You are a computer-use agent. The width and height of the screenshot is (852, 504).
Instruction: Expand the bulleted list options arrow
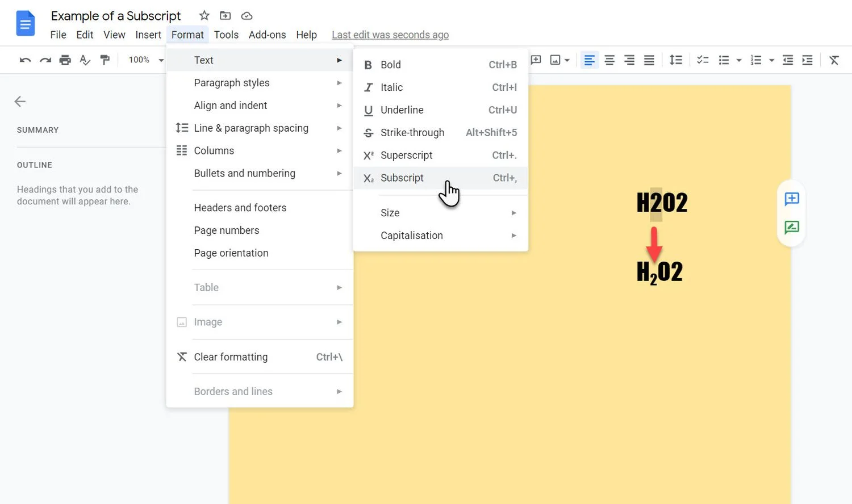[739, 60]
